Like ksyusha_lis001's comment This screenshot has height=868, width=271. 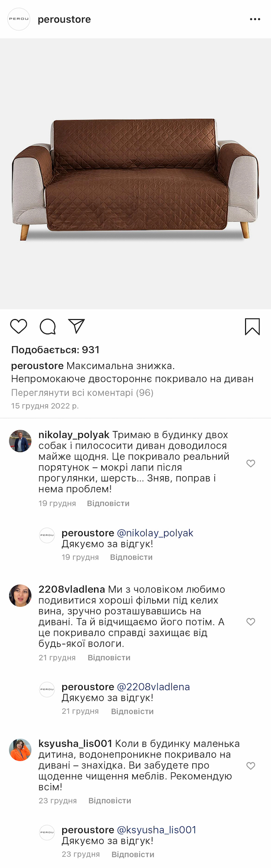click(x=251, y=766)
